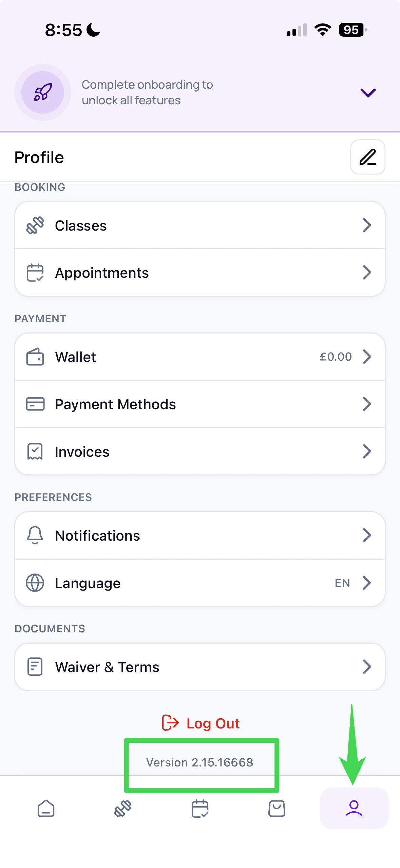
Task: Select the profile person tab icon
Action: 354,808
